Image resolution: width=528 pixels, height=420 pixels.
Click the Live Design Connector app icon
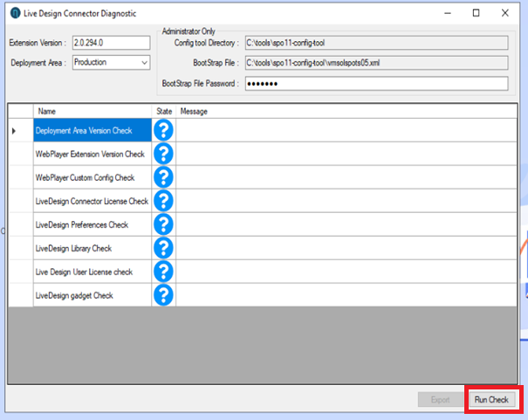click(x=15, y=13)
